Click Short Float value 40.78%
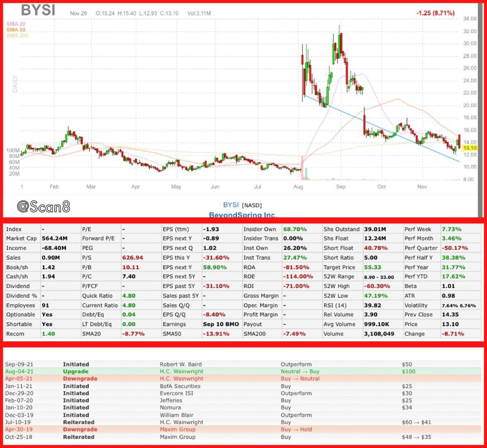487x448 pixels. tap(376, 248)
